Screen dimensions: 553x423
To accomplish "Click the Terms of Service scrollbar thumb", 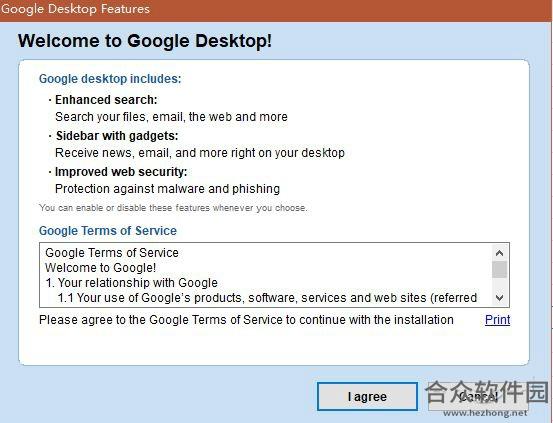I will [499, 270].
